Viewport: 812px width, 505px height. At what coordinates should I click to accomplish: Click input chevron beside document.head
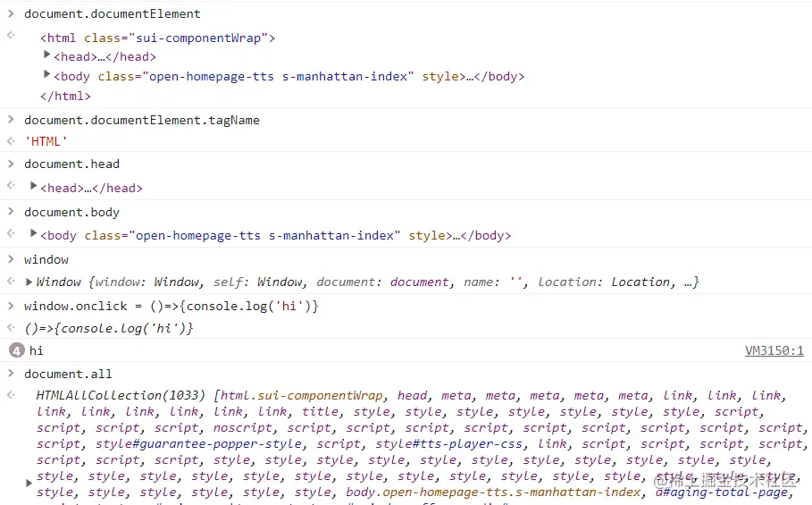point(11,164)
